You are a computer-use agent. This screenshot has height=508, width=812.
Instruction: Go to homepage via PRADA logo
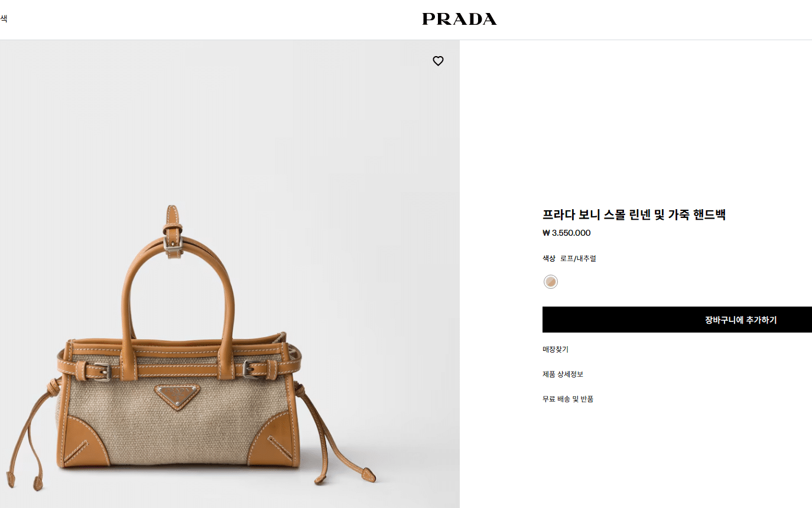pos(459,19)
